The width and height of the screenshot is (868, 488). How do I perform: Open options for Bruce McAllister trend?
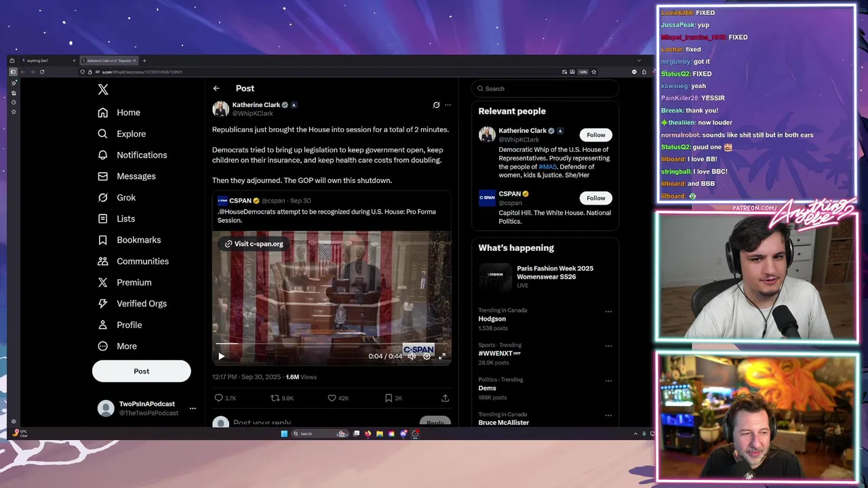pyautogui.click(x=608, y=415)
